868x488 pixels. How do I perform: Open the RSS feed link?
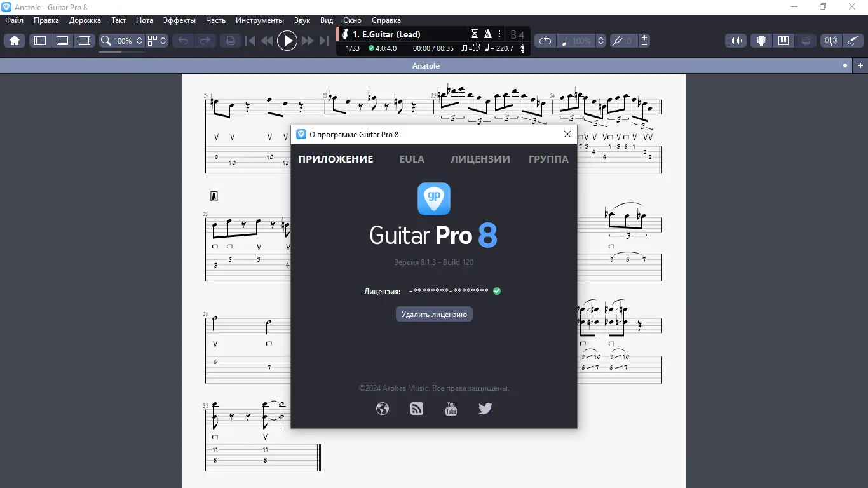(417, 409)
